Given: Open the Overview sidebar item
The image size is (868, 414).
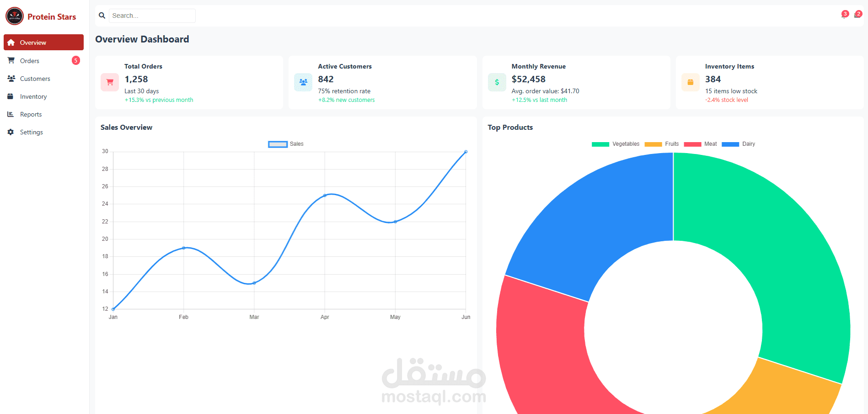Looking at the screenshot, I should pyautogui.click(x=43, y=42).
